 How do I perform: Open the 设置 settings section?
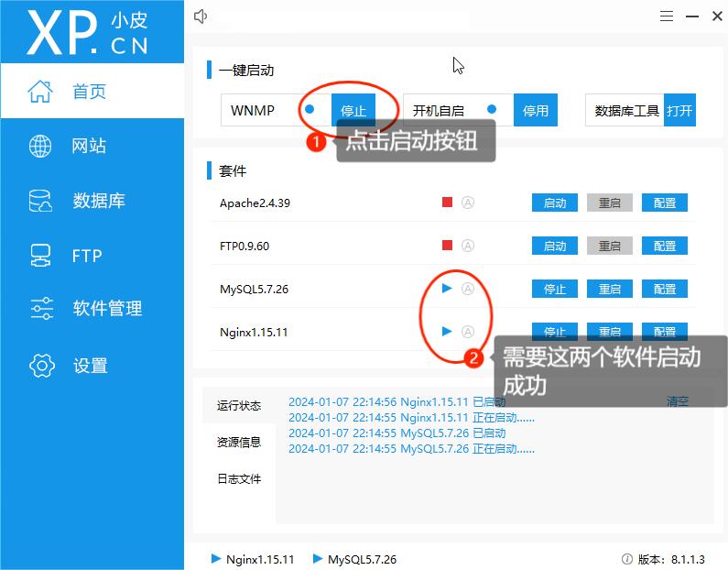pos(92,366)
